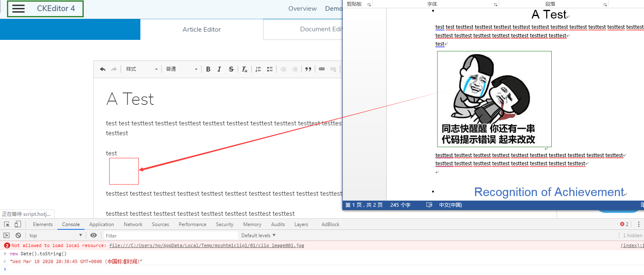Image resolution: width=644 pixels, height=275 pixels.
Task: Open the hamburger menu beside CKEditor 4
Action: point(18,9)
